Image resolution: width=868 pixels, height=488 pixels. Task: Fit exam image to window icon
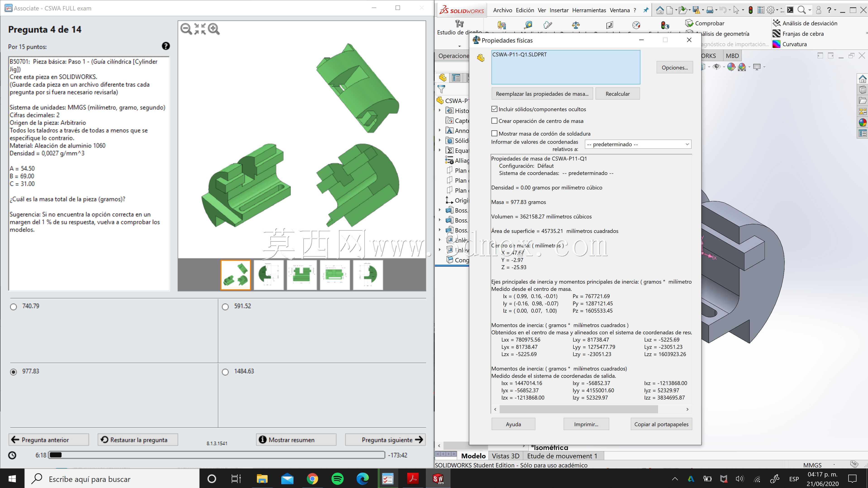[200, 29]
